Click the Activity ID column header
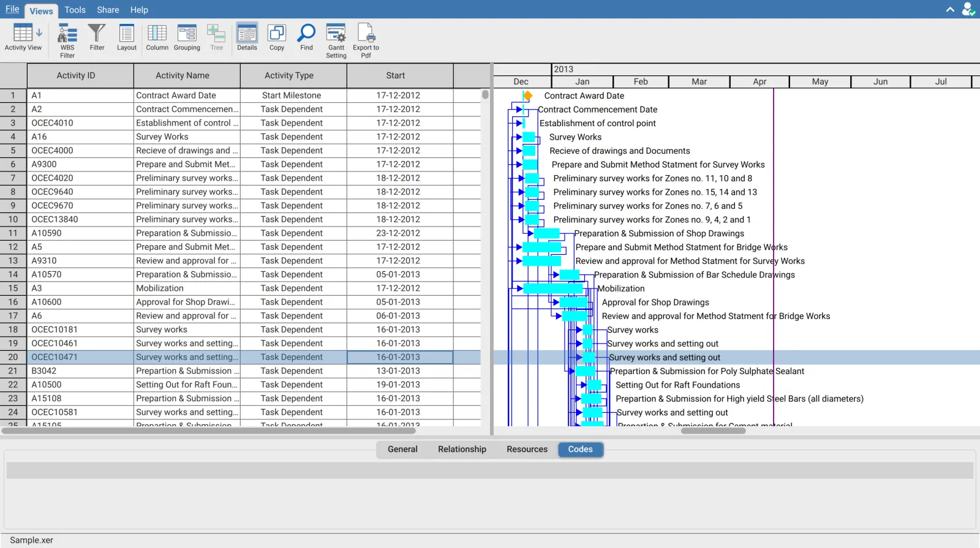 point(80,76)
